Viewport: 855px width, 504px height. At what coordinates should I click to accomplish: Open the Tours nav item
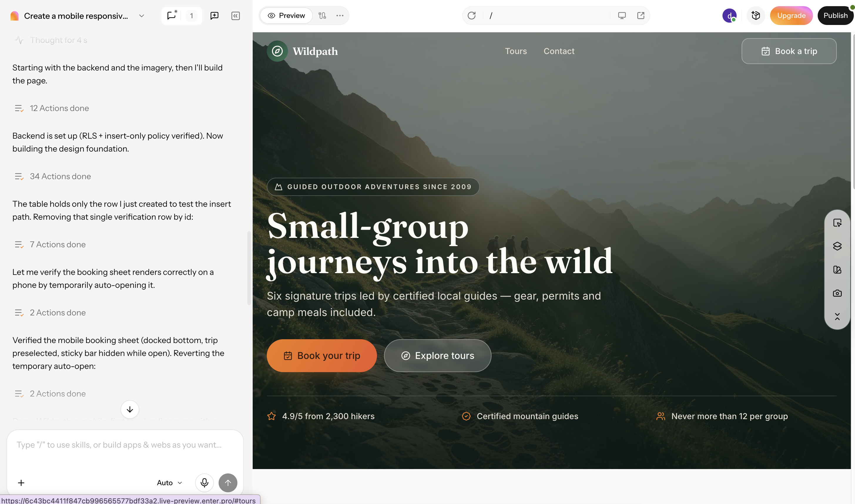516,51
